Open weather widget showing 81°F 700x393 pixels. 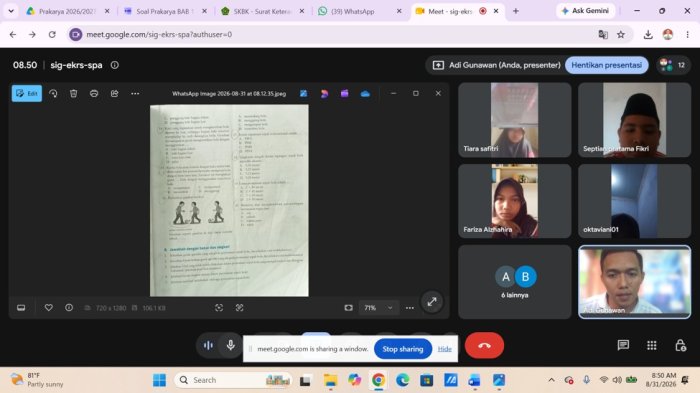click(37, 380)
